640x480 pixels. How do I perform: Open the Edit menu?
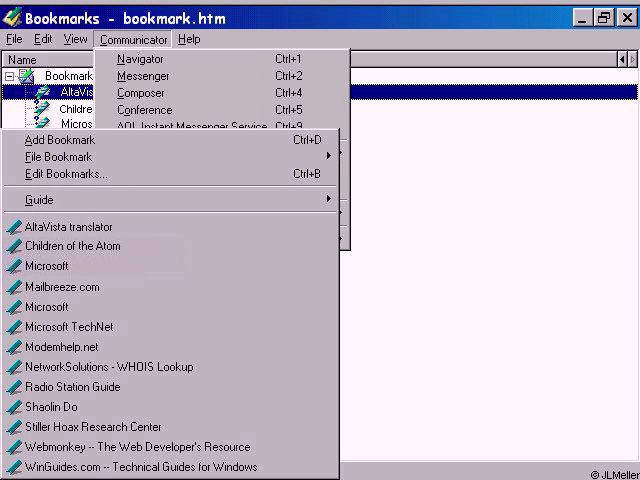pos(43,39)
